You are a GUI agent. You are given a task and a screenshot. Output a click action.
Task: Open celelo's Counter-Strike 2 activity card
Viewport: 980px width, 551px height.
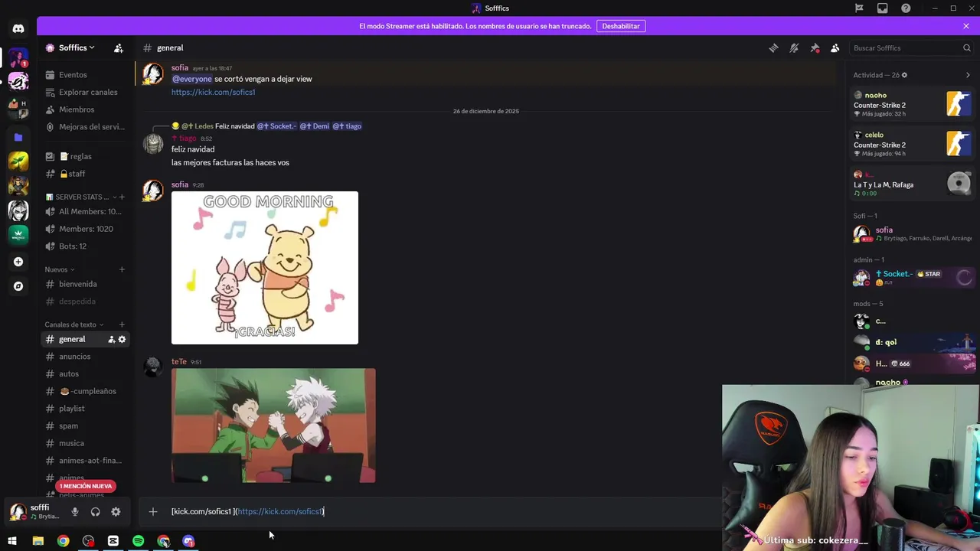pos(913,143)
